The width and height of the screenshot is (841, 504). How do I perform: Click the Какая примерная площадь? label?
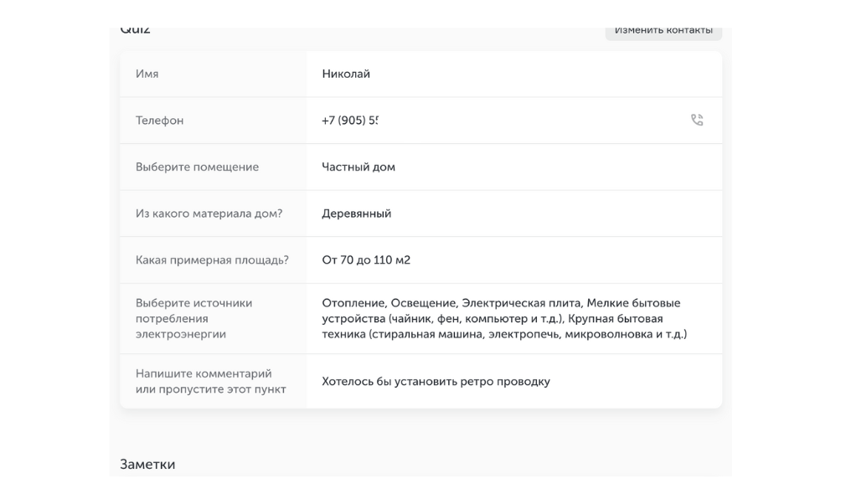tap(212, 260)
